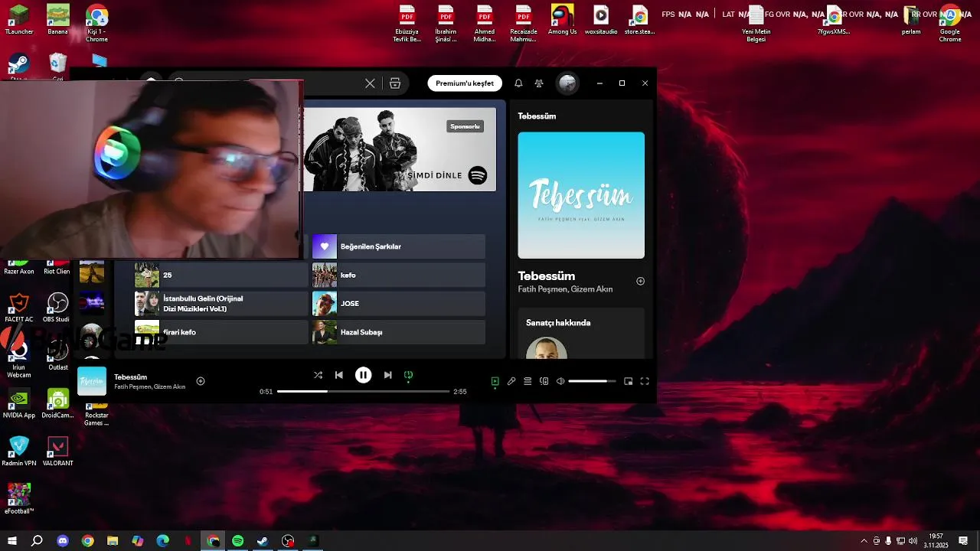Clear the Spotify search field

[370, 83]
